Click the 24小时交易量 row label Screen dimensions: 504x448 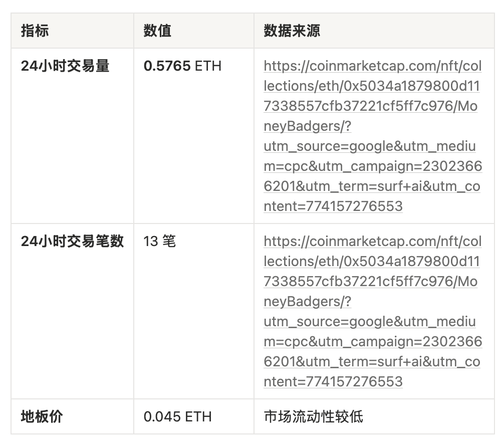click(x=65, y=66)
